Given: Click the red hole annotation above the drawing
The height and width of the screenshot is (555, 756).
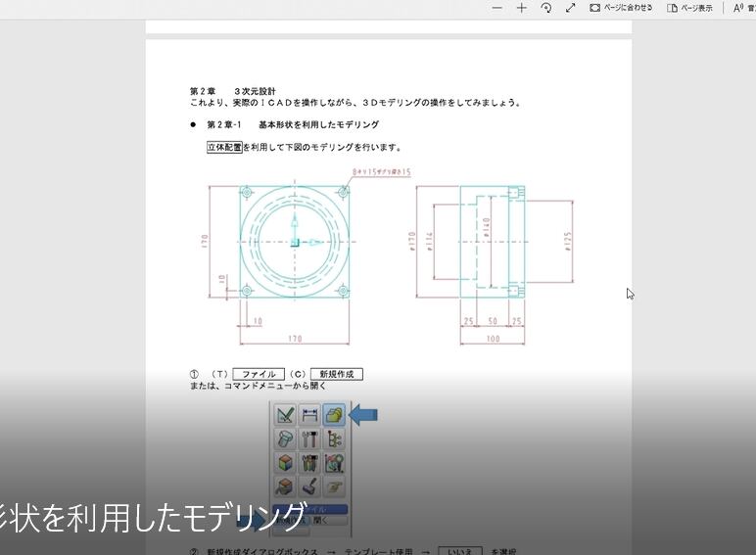Looking at the screenshot, I should point(381,172).
